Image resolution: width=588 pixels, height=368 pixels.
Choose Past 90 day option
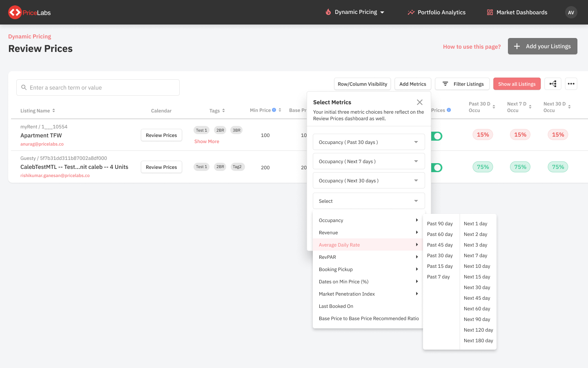[x=440, y=224]
